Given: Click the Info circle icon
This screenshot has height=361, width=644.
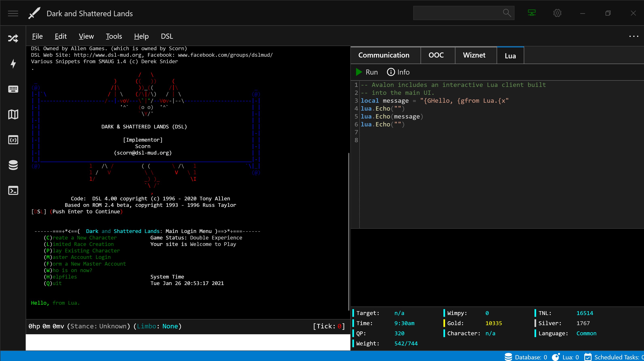Looking at the screenshot, I should [x=391, y=72].
